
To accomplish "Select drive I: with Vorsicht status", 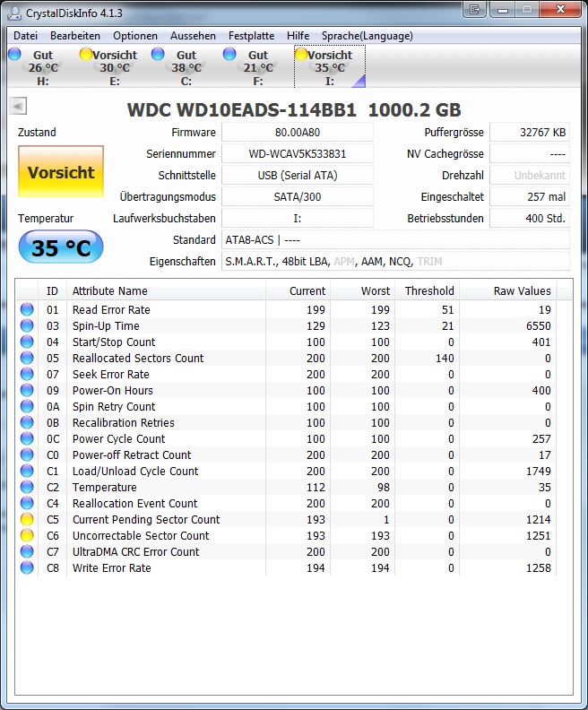I will click(x=330, y=67).
